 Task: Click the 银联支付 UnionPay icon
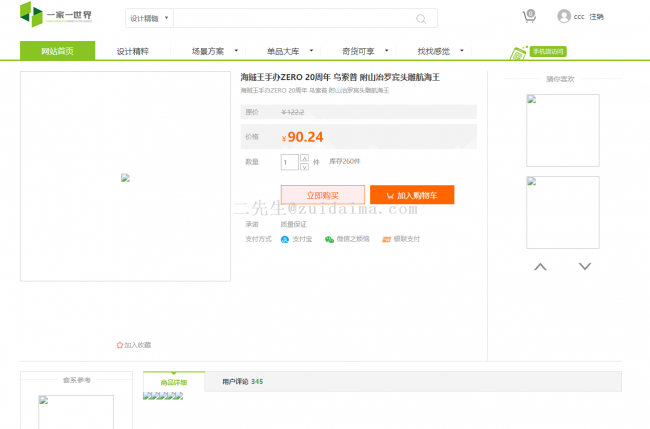[x=386, y=239]
